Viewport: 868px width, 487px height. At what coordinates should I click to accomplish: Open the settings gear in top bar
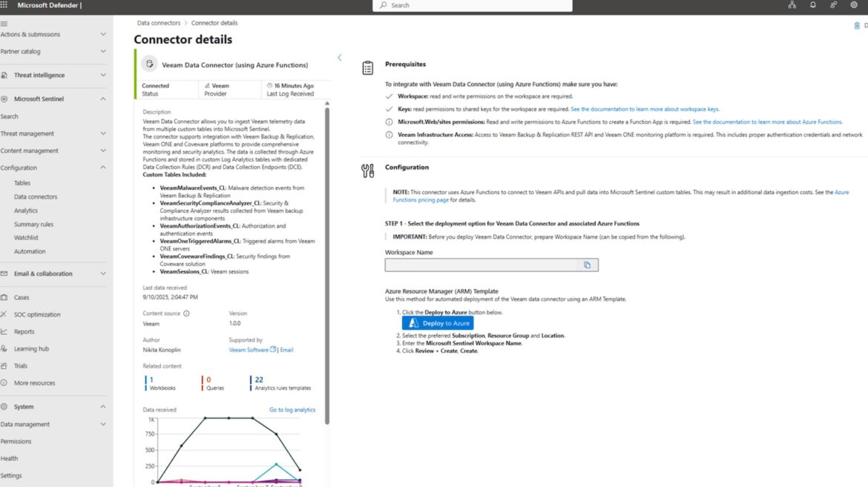pos(854,5)
